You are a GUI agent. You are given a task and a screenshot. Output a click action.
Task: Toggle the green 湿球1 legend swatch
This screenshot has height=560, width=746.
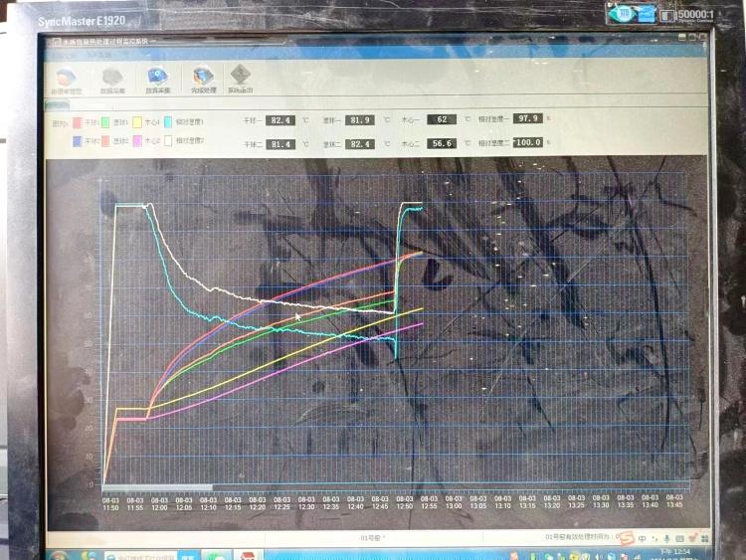[105, 122]
